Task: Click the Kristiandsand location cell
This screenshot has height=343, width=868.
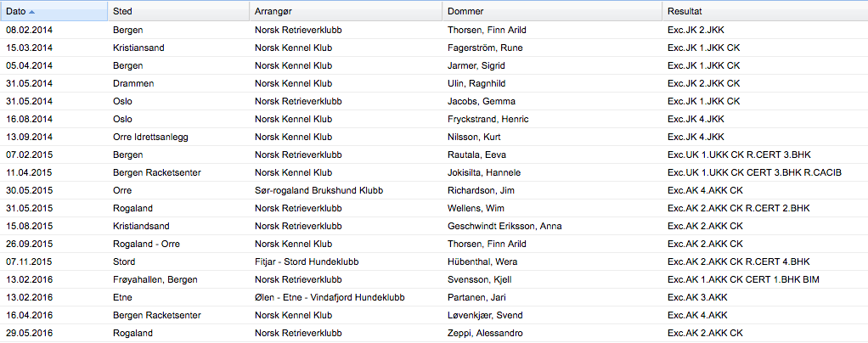Action: coord(141,227)
